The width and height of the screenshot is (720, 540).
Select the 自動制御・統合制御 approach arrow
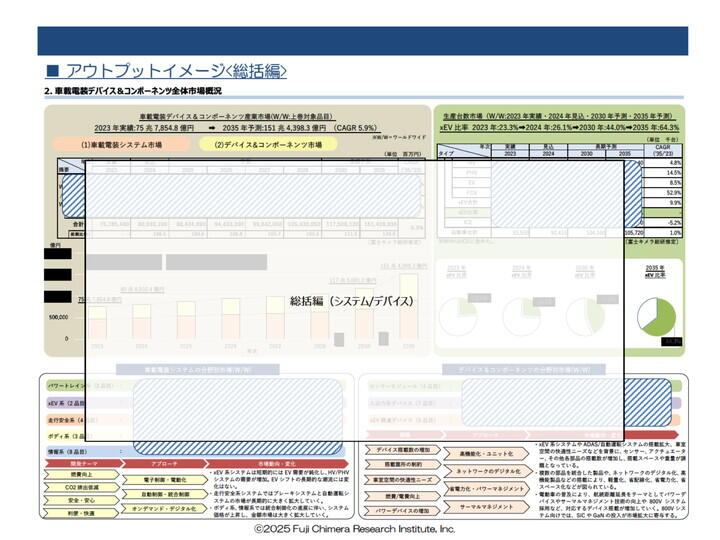(164, 495)
